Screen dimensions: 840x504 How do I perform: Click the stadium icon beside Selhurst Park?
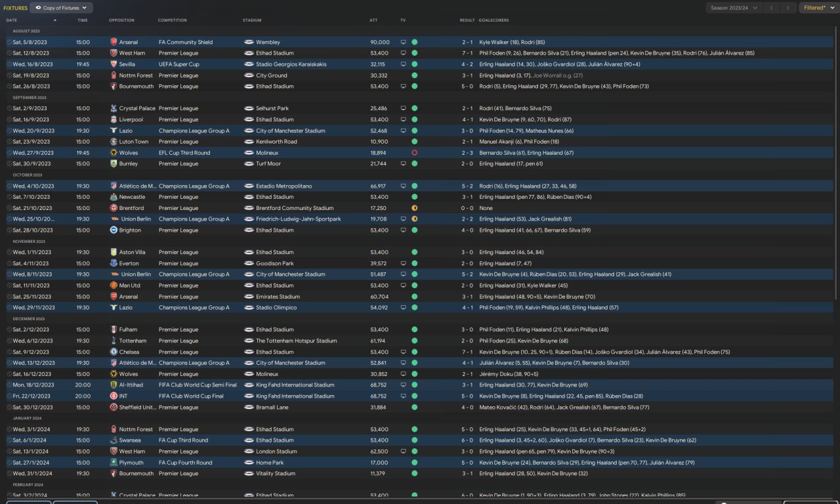[249, 108]
